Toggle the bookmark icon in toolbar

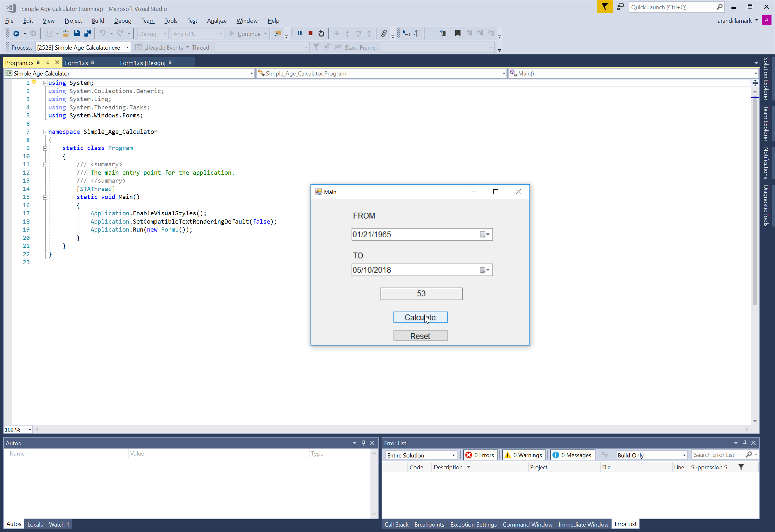458,33
